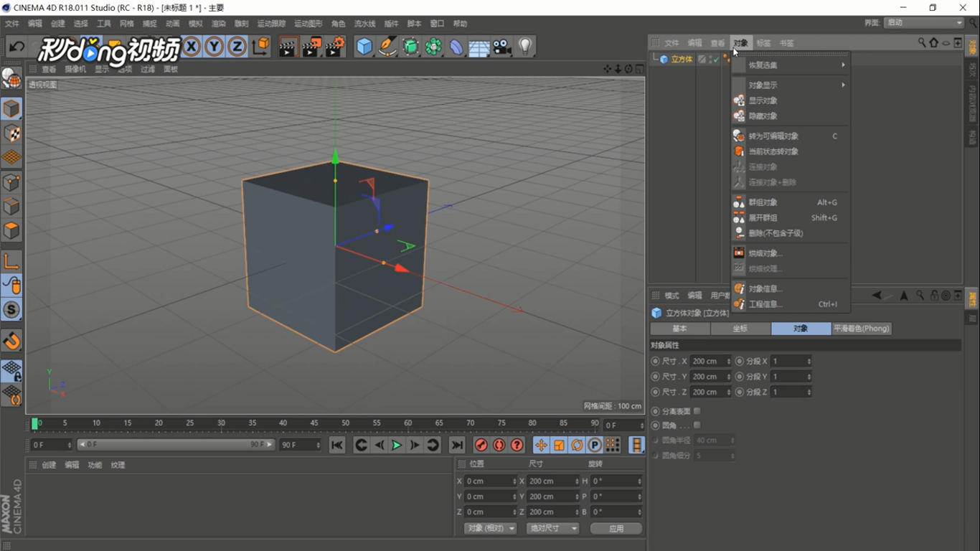Click the light bulb icon
Viewport: 980px width, 551px height.
pos(525,47)
